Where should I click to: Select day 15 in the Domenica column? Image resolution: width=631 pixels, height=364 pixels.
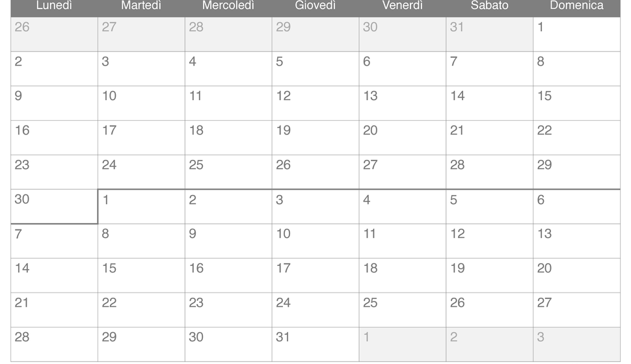point(576,103)
